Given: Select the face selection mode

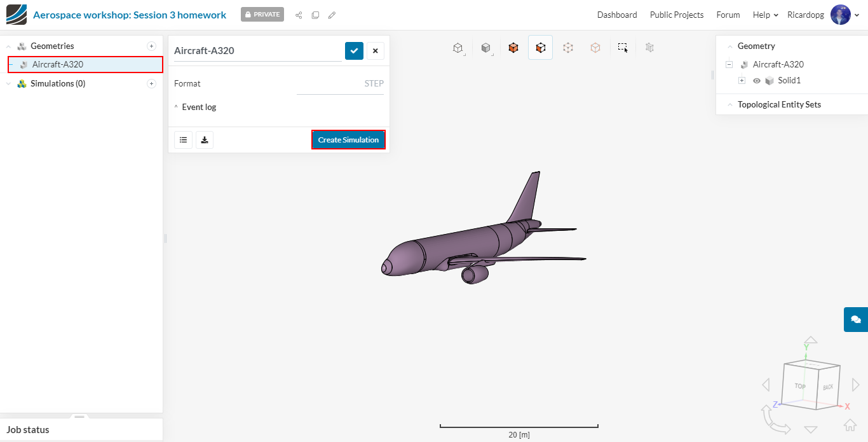Looking at the screenshot, I should coord(540,48).
